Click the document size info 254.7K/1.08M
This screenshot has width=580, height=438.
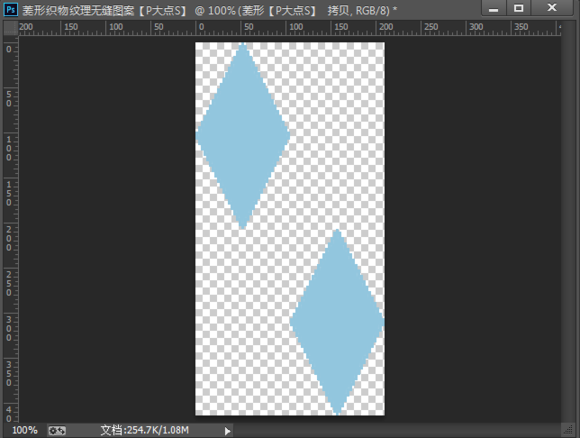coord(145,430)
